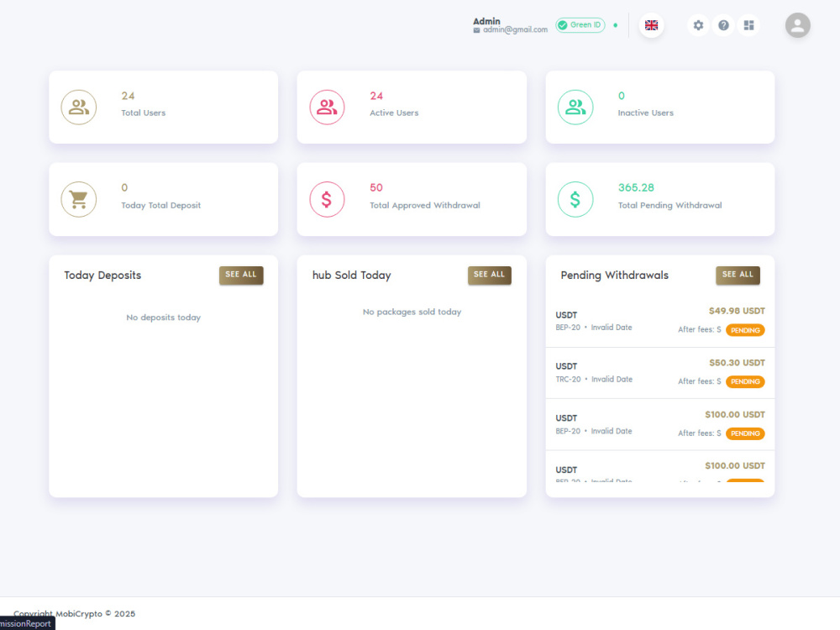Click the Inactive Users green icon
840x630 pixels.
[575, 108]
